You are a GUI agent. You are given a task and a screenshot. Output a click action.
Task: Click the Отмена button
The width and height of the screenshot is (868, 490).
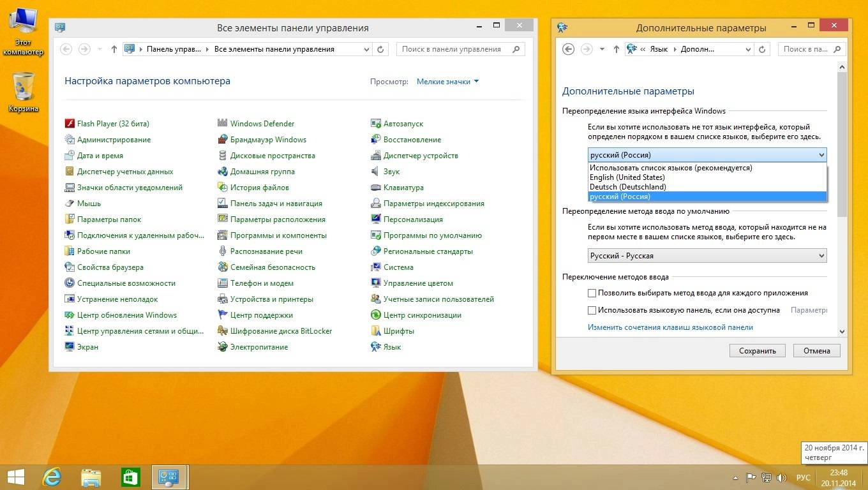817,351
